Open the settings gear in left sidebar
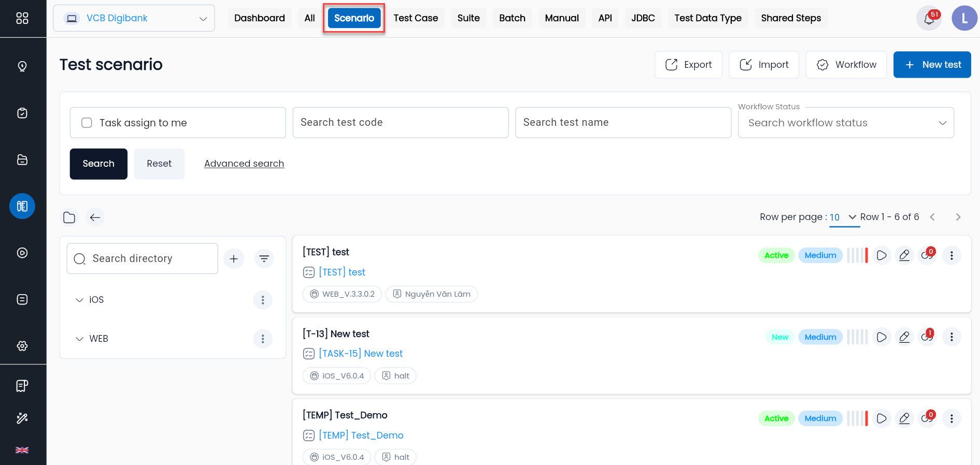The image size is (980, 465). [x=22, y=346]
